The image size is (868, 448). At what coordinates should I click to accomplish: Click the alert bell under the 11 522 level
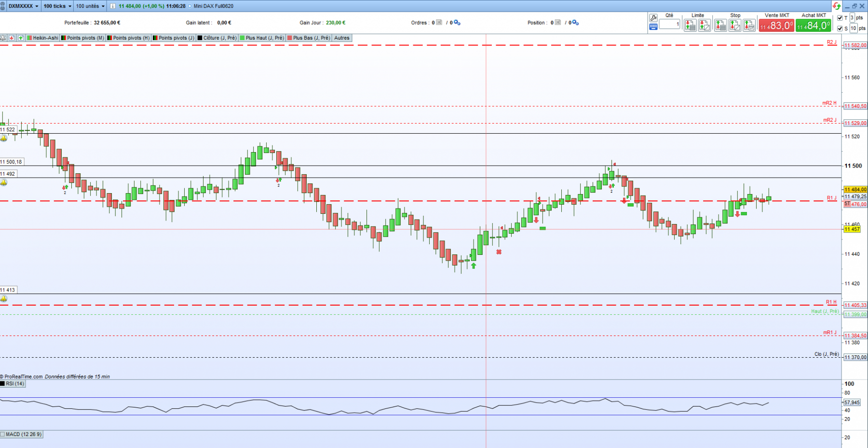coord(3,138)
